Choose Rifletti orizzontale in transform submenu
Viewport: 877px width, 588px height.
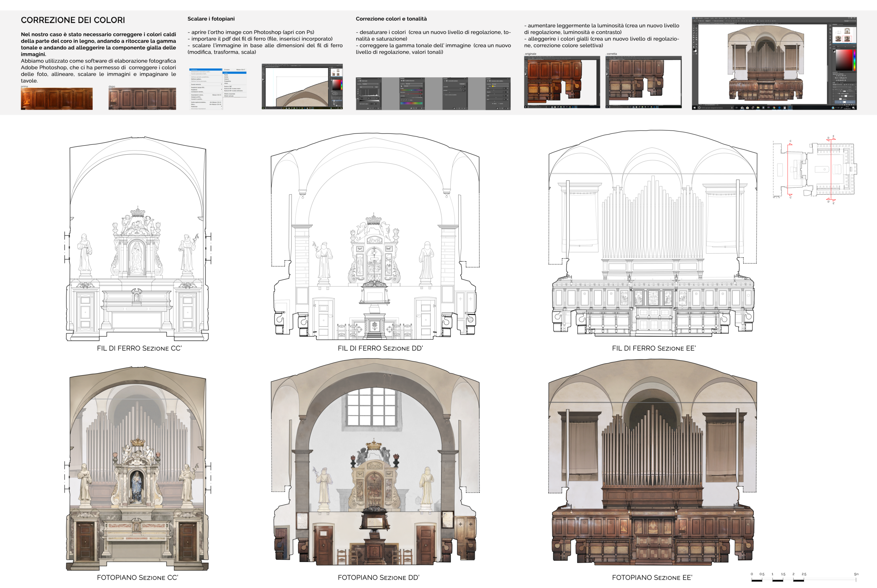click(x=230, y=94)
